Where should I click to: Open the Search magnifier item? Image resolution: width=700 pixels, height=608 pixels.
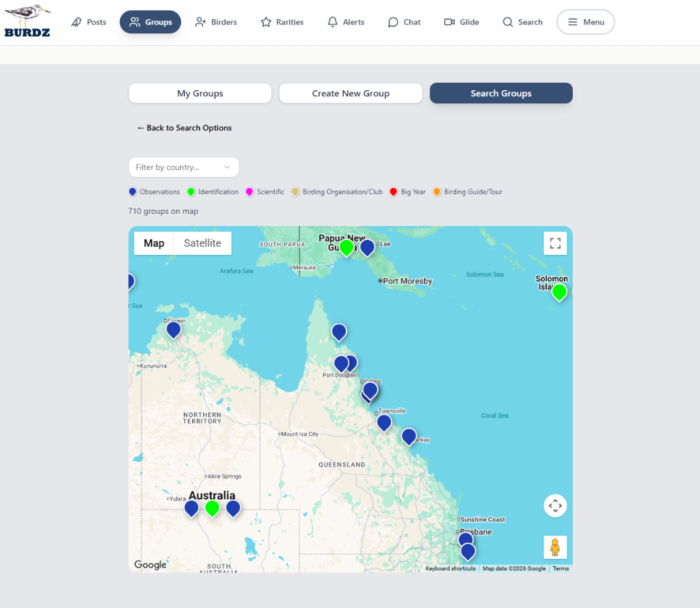[522, 22]
